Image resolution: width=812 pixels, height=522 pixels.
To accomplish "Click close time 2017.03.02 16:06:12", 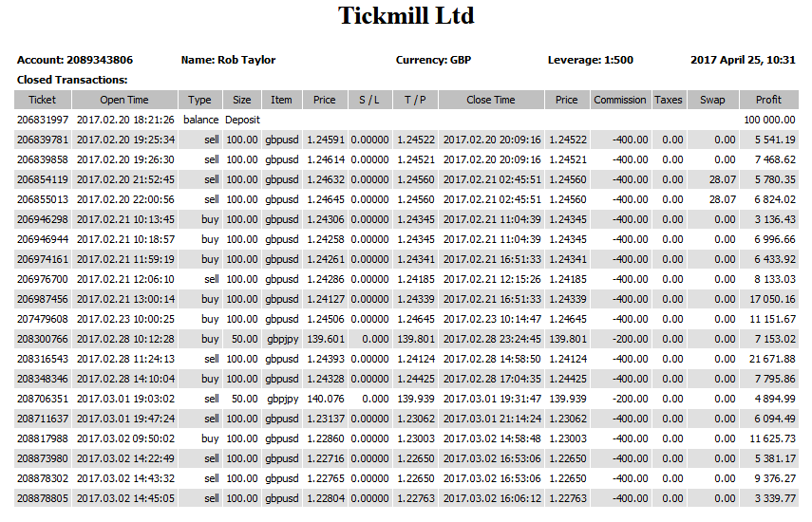I will click(492, 498).
